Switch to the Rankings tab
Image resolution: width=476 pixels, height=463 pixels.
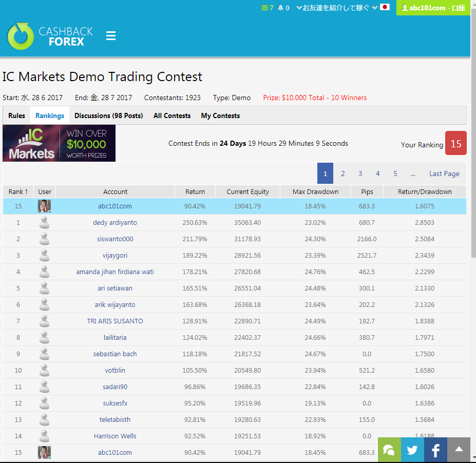pyautogui.click(x=50, y=115)
